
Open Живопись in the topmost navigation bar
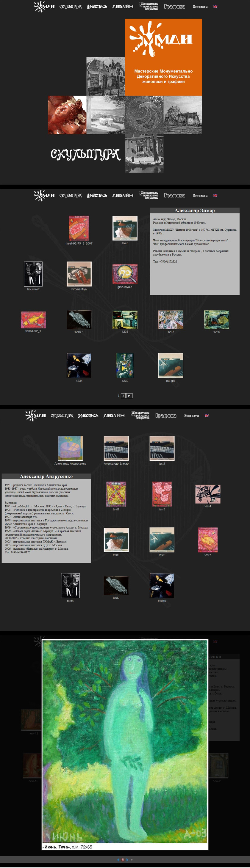click(97, 7)
